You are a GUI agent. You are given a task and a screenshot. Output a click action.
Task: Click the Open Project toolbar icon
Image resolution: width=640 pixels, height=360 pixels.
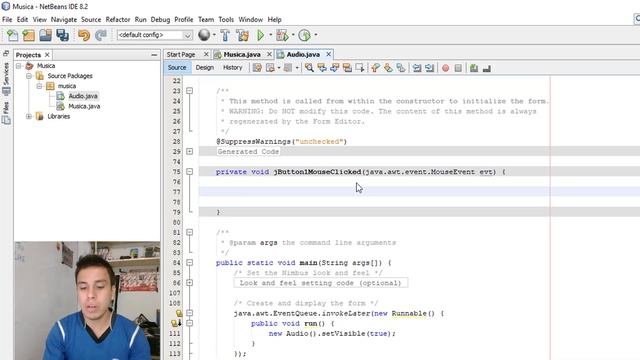pyautogui.click(x=45, y=36)
